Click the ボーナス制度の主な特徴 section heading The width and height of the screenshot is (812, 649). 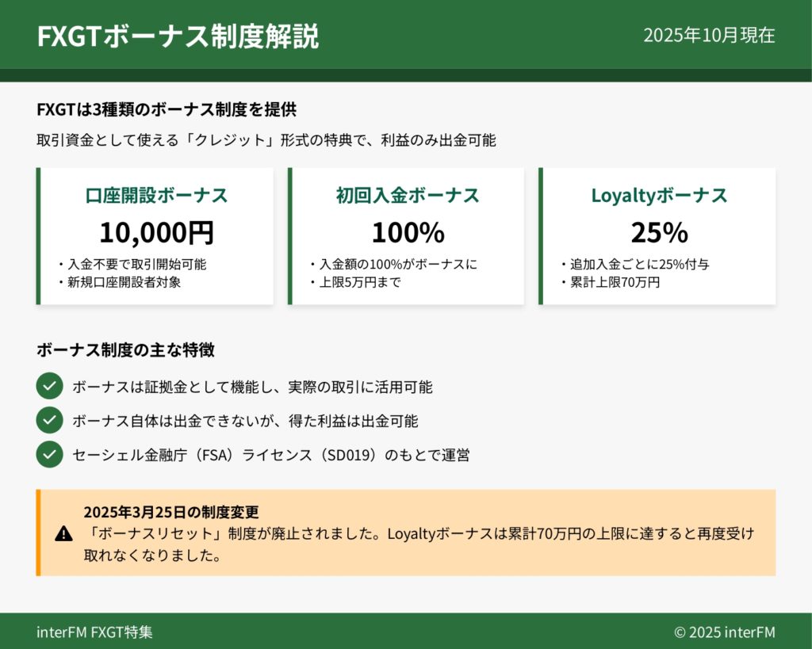pyautogui.click(x=125, y=349)
